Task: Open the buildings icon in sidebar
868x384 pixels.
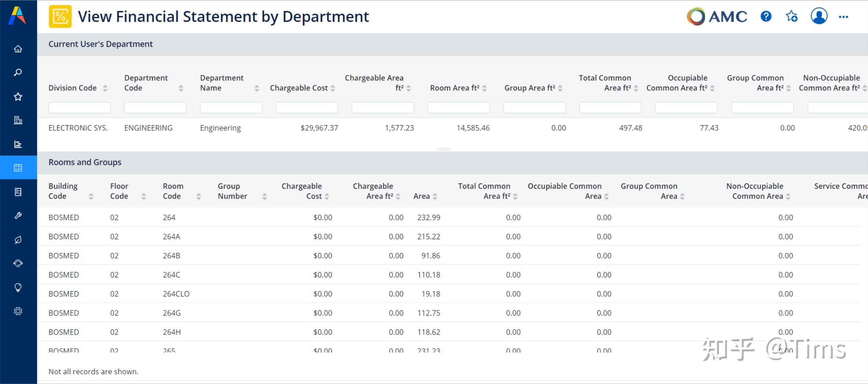Action: point(18,120)
